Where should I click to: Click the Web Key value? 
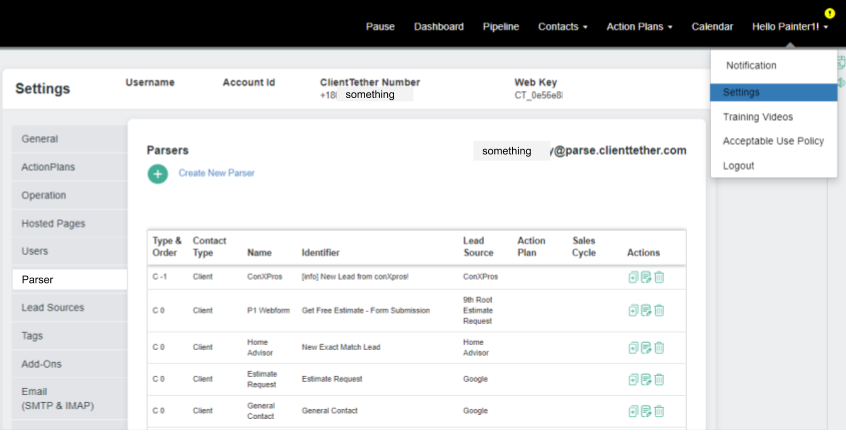click(x=538, y=95)
